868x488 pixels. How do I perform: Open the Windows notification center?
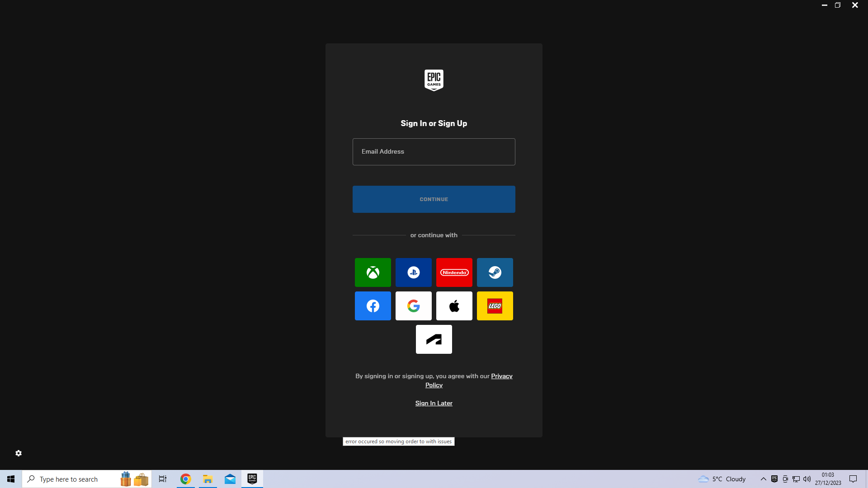853,479
